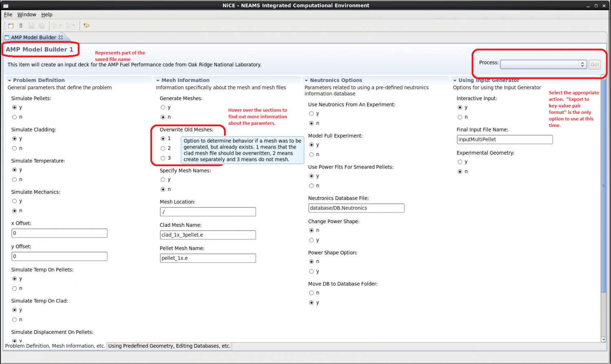Open the Help menu
The width and height of the screenshot is (611, 364).
(x=47, y=15)
